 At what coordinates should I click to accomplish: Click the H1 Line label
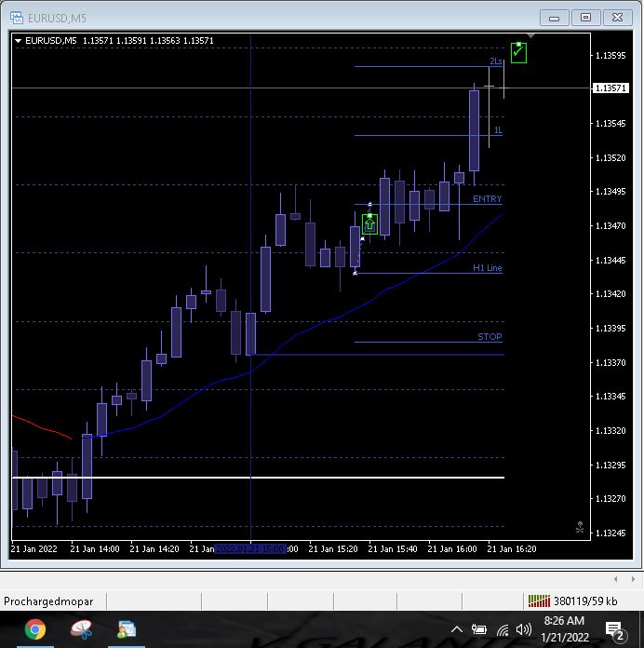[487, 268]
